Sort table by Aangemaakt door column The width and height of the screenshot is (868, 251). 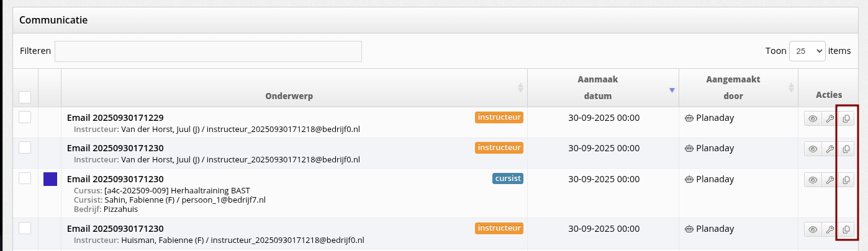[790, 88]
